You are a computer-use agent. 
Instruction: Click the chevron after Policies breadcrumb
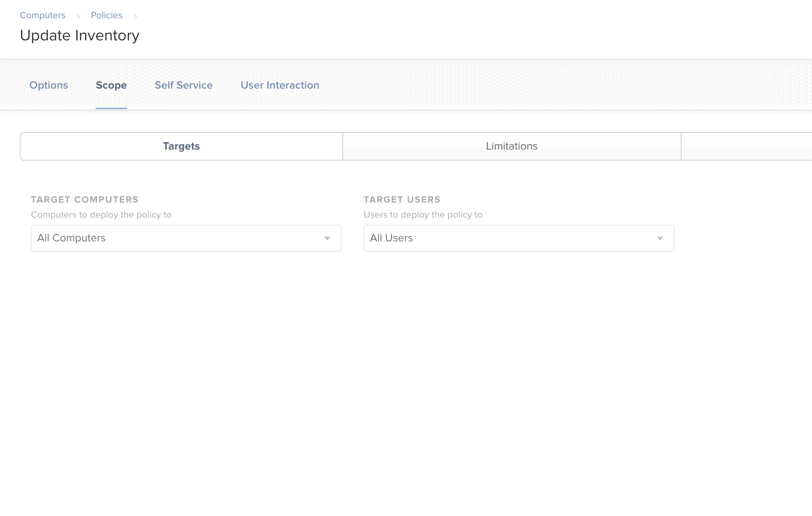[x=135, y=16]
